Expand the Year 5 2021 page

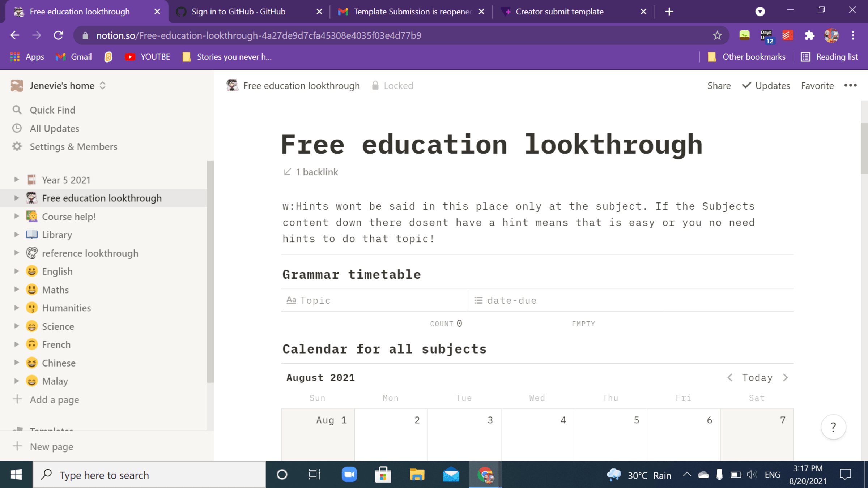[16, 179]
